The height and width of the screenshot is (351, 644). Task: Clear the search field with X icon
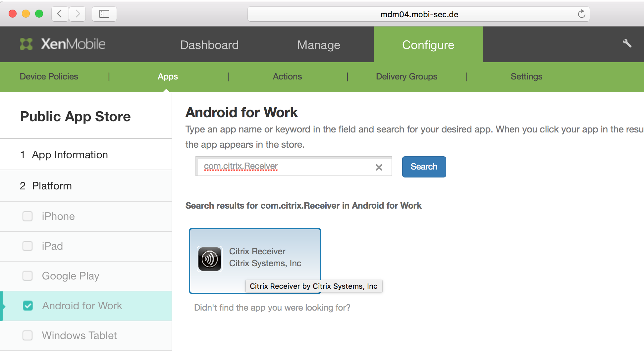coord(379,167)
